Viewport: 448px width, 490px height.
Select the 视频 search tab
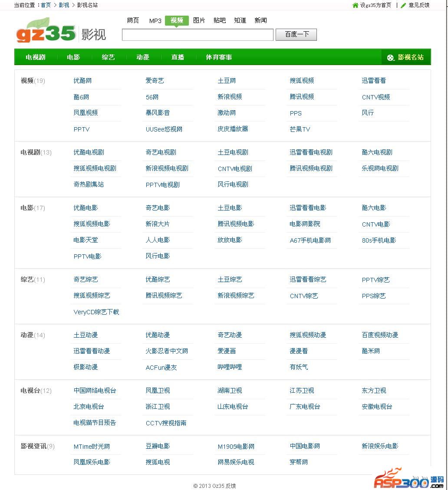pyautogui.click(x=177, y=20)
